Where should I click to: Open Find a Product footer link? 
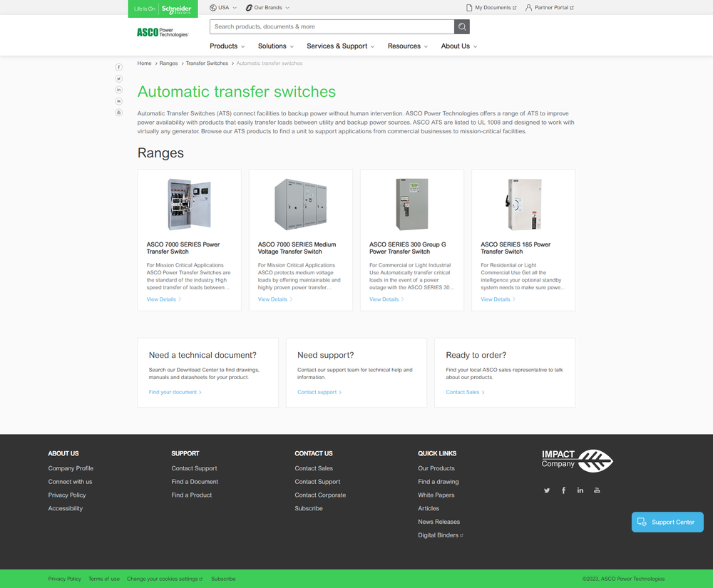(191, 495)
